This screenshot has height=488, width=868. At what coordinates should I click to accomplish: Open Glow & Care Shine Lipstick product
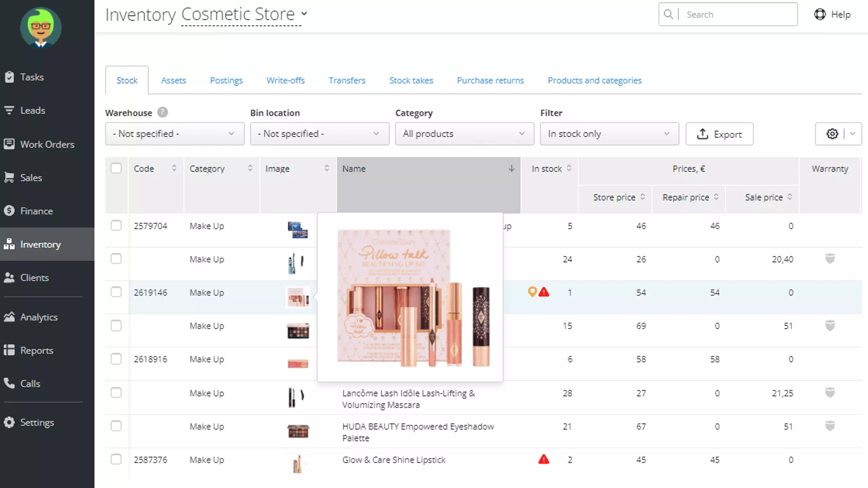tap(394, 460)
